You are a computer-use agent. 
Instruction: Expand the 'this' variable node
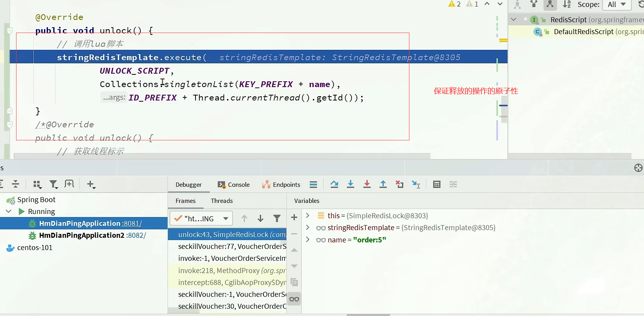307,216
